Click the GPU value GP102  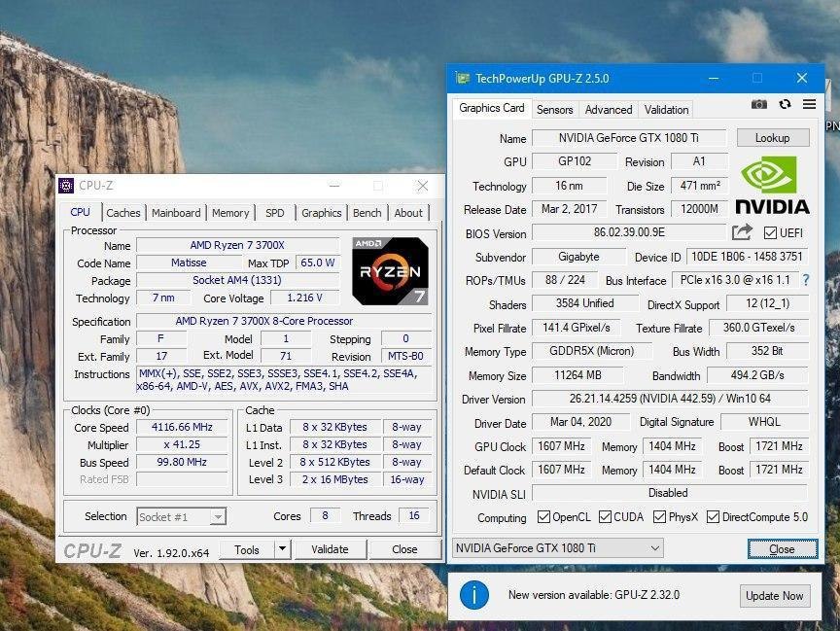point(575,161)
